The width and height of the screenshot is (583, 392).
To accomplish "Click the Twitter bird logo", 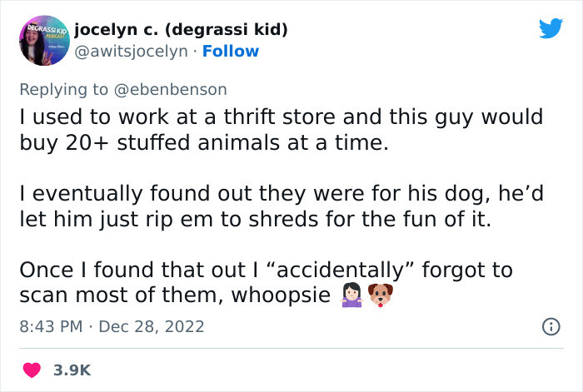I will pyautogui.click(x=550, y=28).
